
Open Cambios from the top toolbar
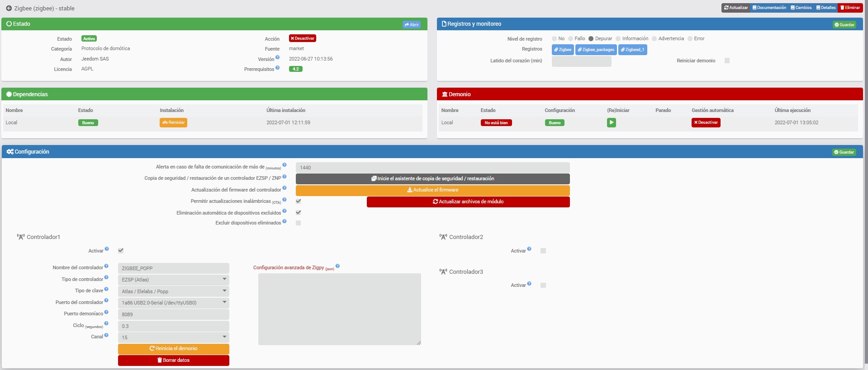[801, 8]
